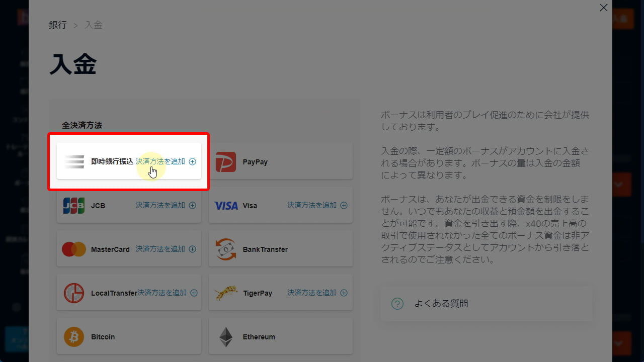
Task: Click plus icon in TigerPay row
Action: [x=344, y=293]
